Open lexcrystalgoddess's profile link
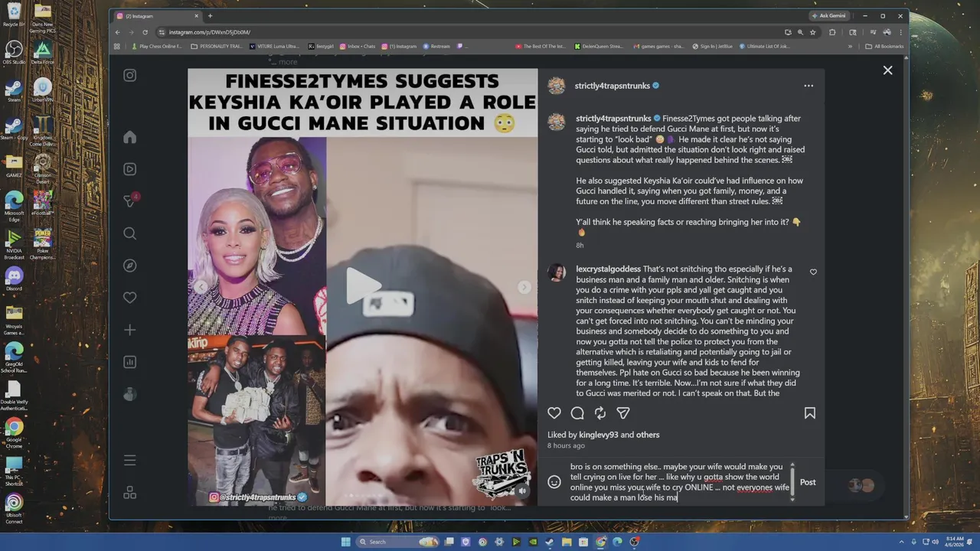Viewport: 980px width, 551px height. coord(608,269)
